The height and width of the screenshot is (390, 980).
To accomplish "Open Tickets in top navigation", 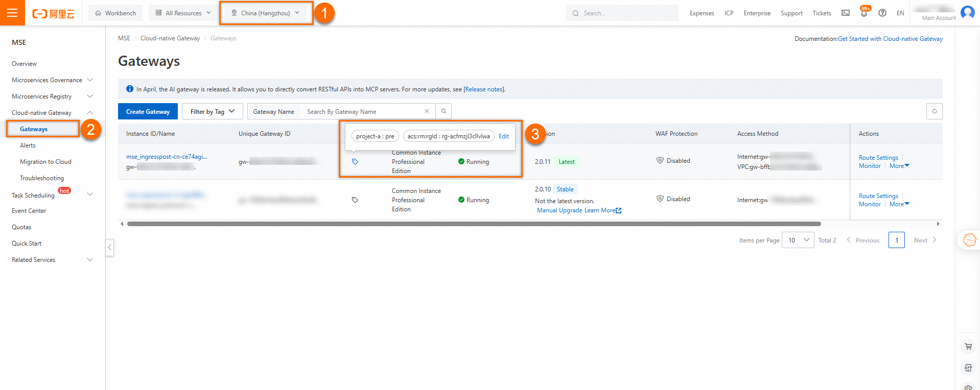I will click(822, 13).
